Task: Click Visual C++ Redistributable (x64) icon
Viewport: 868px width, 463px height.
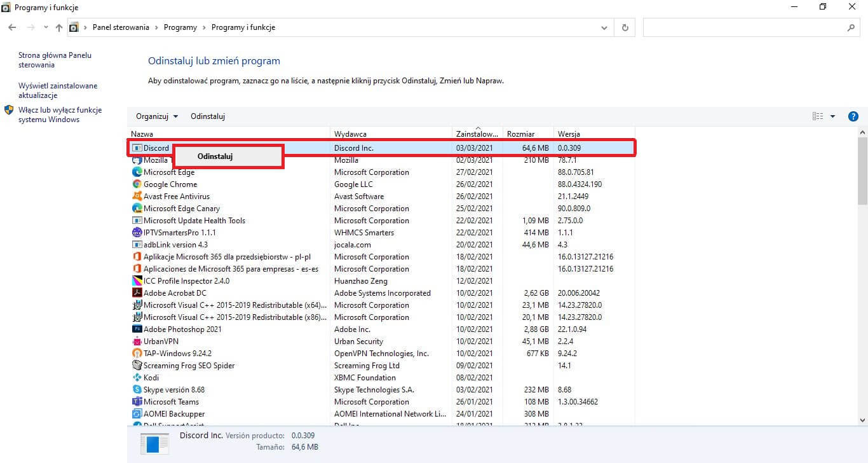Action: point(137,305)
